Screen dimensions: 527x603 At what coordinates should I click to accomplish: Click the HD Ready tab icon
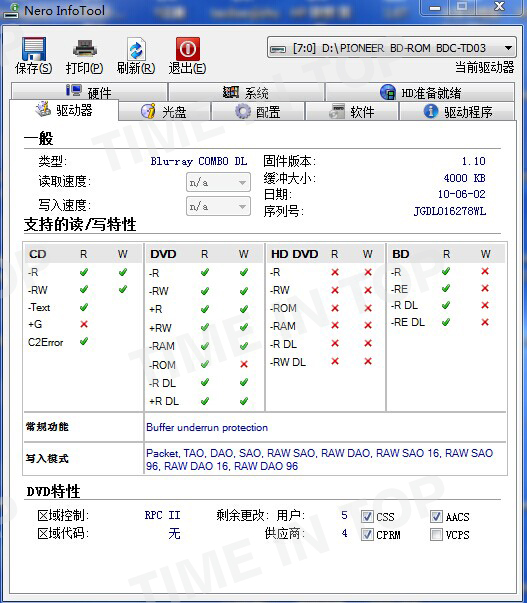tap(388, 92)
